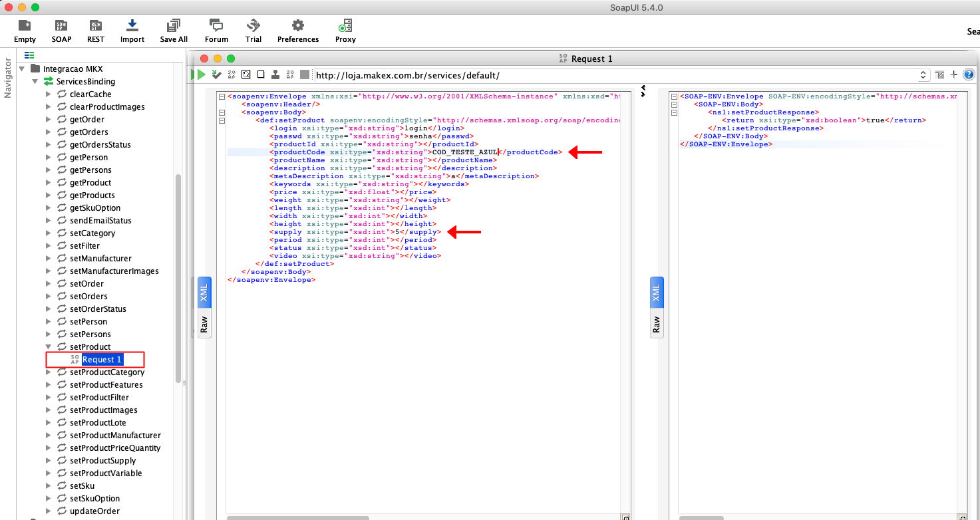Screen dimensions: 980x520
Task: Open the endpoint URL dropdown
Action: [923, 75]
